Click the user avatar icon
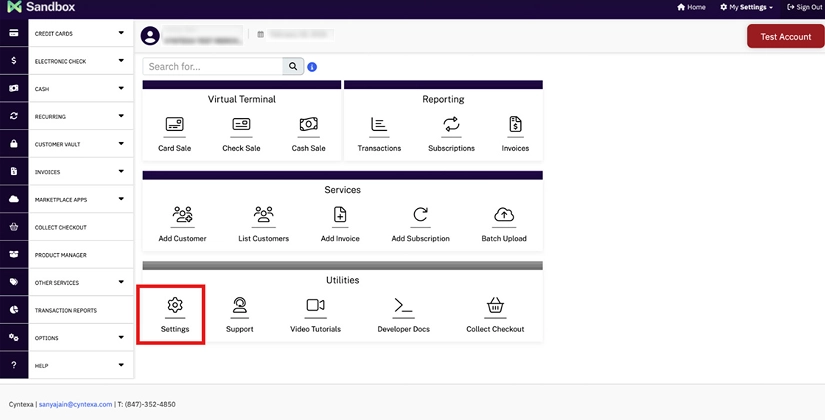 point(150,36)
